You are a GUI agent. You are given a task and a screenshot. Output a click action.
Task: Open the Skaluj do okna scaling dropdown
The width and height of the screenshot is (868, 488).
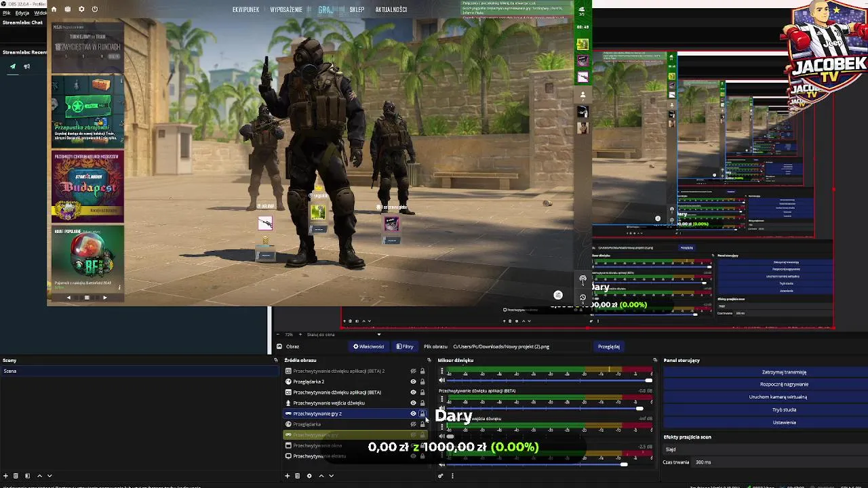344,335
